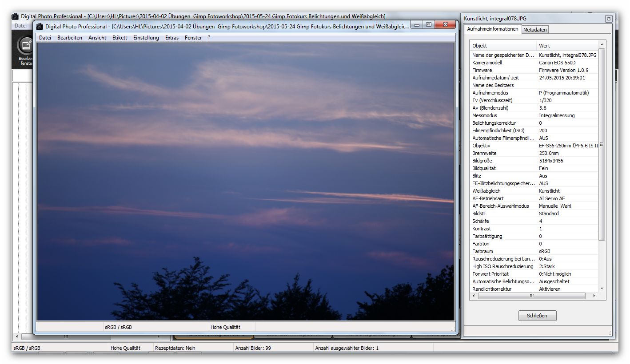The width and height of the screenshot is (630, 364).
Task: Open the Datei menu in the front window
Action: click(x=45, y=38)
